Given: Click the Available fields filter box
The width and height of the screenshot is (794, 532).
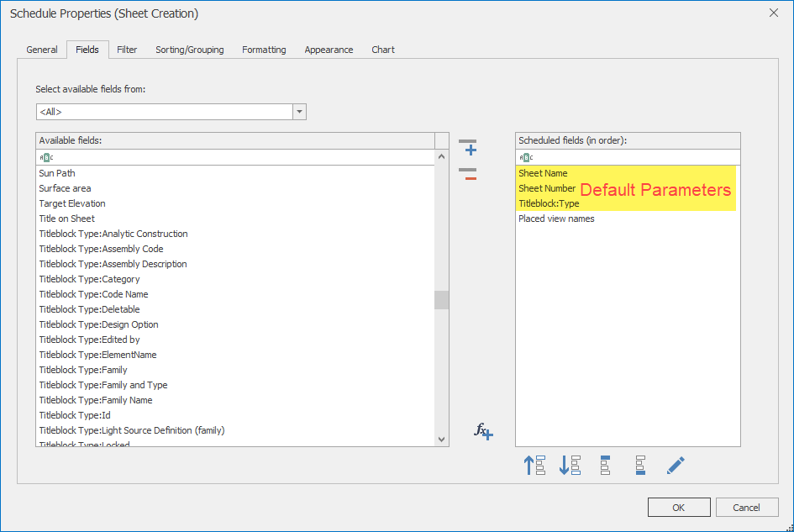Looking at the screenshot, I should click(x=235, y=157).
